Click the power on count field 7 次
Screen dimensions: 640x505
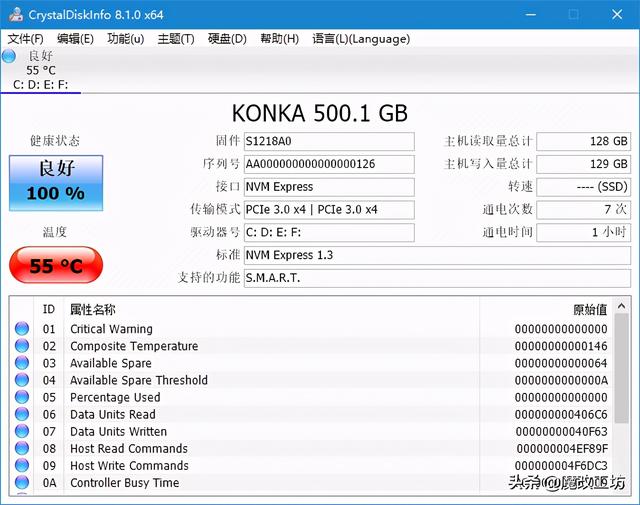click(584, 210)
